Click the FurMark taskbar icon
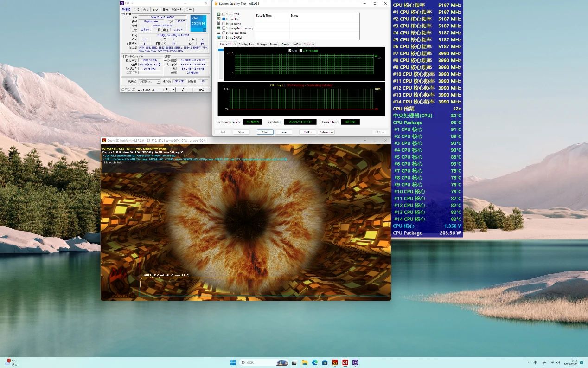The height and width of the screenshot is (368, 588). pos(335,362)
